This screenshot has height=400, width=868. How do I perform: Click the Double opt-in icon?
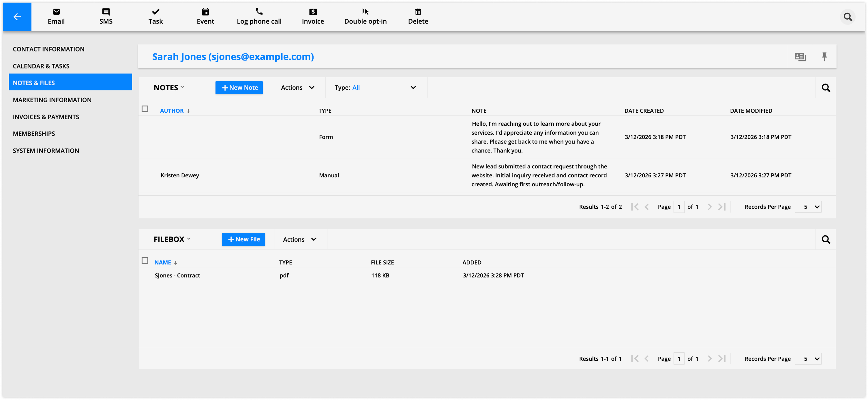coord(365,12)
